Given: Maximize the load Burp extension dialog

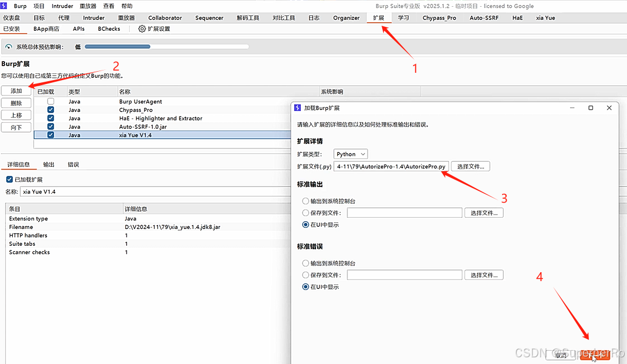Looking at the screenshot, I should tap(591, 108).
